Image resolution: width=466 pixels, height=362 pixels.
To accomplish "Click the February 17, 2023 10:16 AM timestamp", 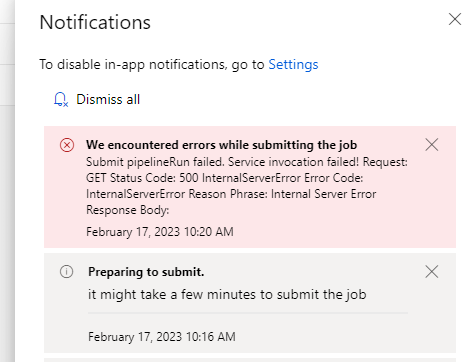I will (162, 337).
